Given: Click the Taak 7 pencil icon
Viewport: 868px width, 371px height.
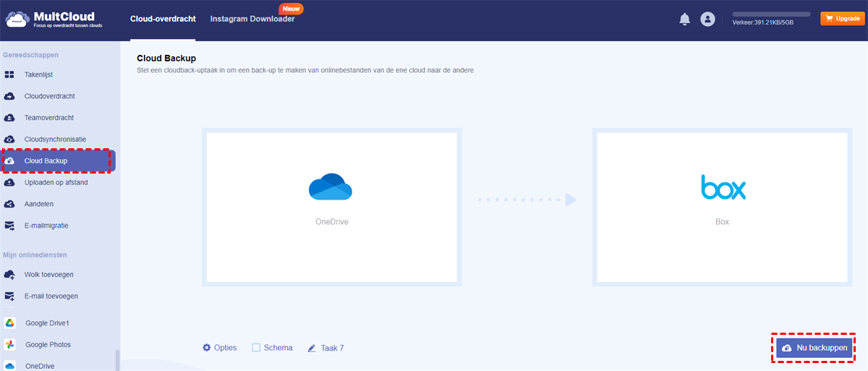Looking at the screenshot, I should pyautogui.click(x=312, y=348).
